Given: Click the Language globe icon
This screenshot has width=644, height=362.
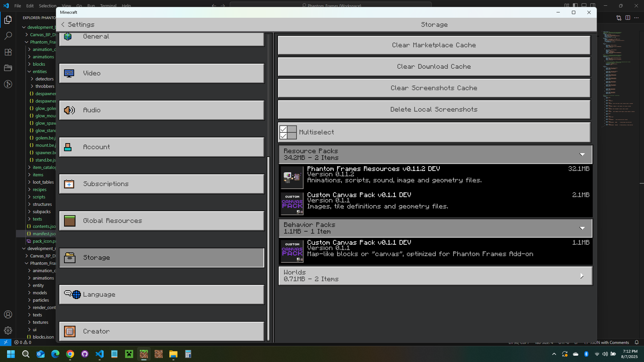Looking at the screenshot, I should pos(76,295).
